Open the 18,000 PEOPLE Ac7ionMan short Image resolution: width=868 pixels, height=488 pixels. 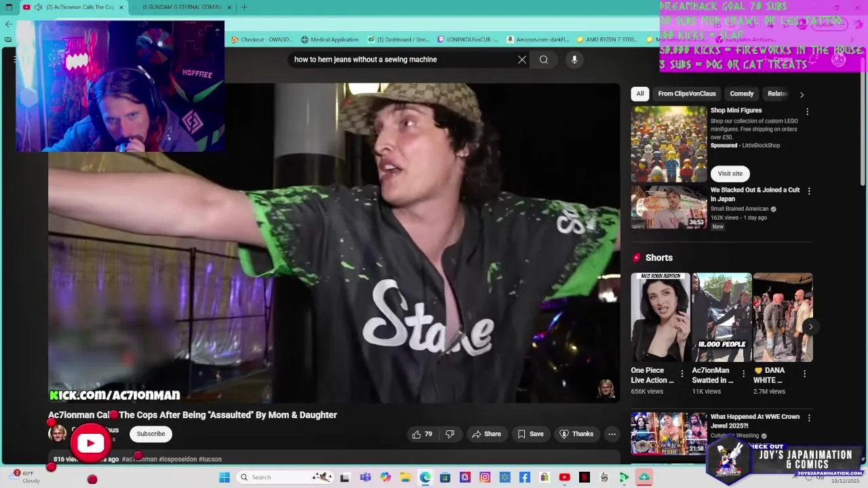[x=722, y=317]
